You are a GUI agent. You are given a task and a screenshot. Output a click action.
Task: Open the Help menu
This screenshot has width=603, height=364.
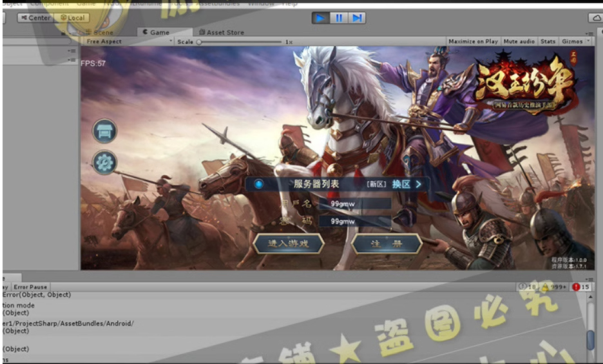click(x=289, y=3)
